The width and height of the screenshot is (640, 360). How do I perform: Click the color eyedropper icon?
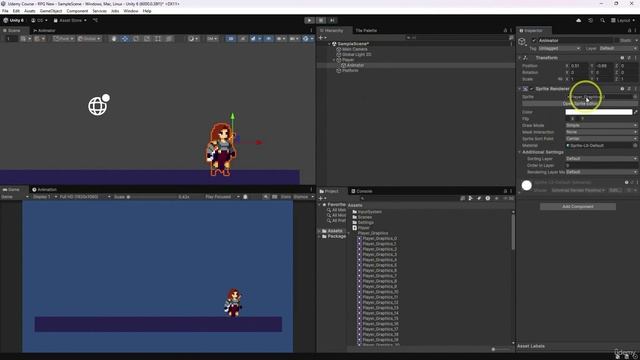click(636, 112)
